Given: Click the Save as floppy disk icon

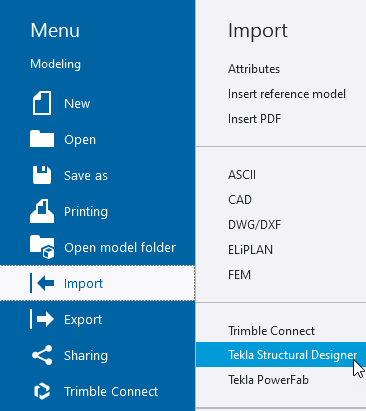Looking at the screenshot, I should (x=42, y=175).
